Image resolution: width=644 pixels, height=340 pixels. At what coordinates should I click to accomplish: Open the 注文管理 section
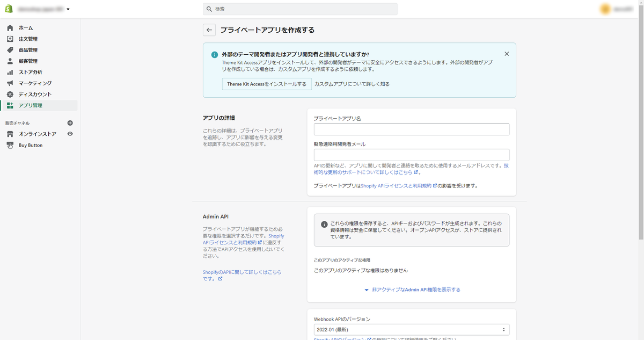28,38
